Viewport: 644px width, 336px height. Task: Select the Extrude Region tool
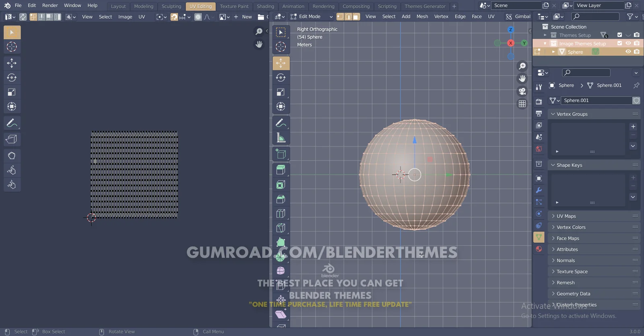tap(281, 170)
